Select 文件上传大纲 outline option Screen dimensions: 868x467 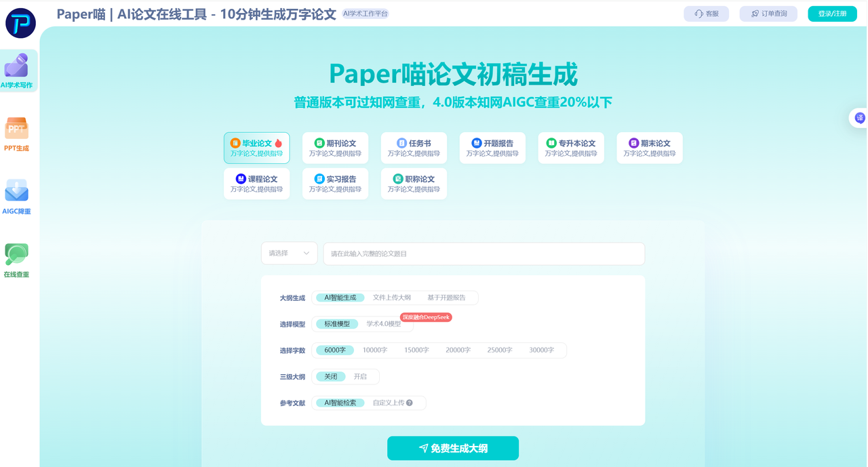click(392, 298)
